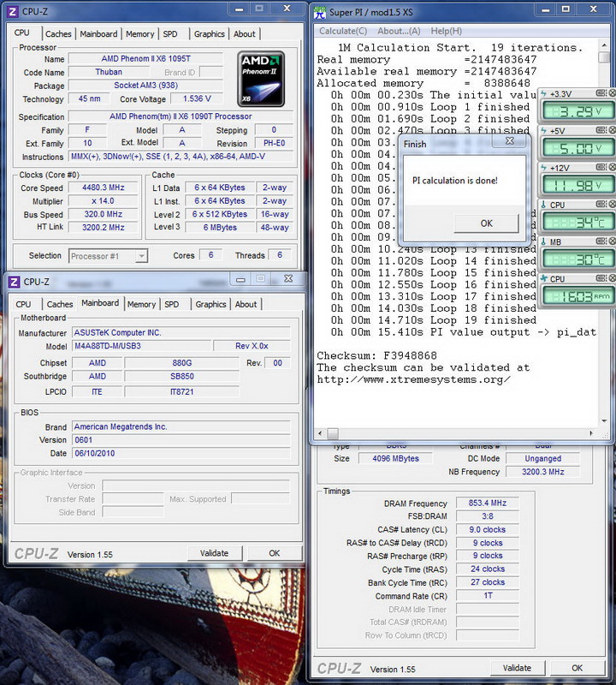Open Calculate(C) menu in Super PI
Viewport: 616px width, 685px height.
tap(343, 31)
